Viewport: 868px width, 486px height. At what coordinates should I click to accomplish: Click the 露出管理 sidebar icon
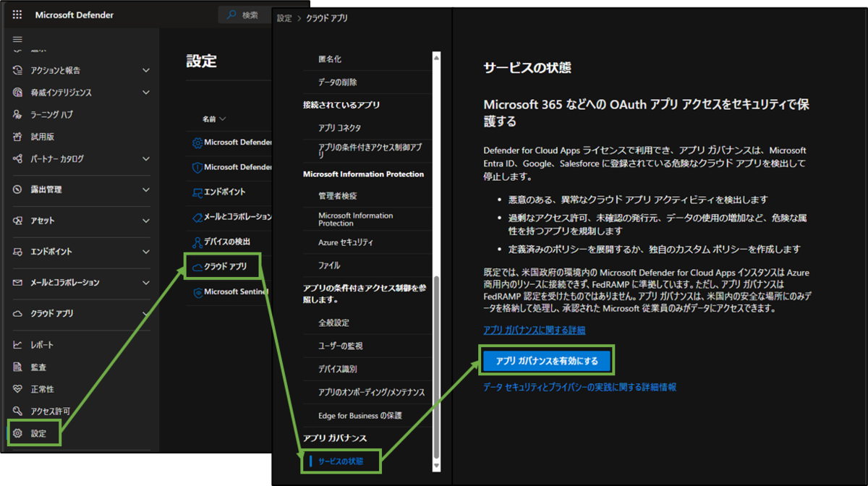[x=18, y=189]
